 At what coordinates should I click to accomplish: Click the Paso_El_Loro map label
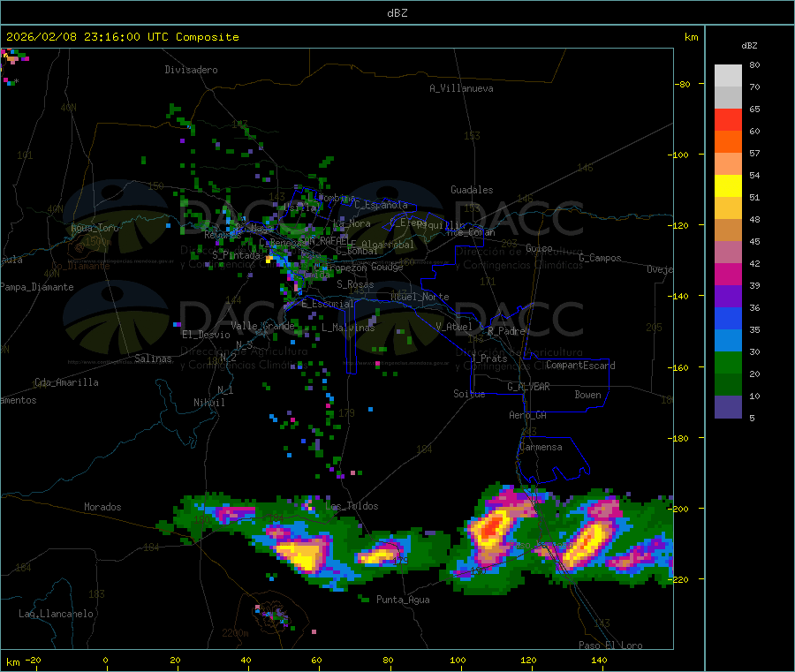click(610, 646)
